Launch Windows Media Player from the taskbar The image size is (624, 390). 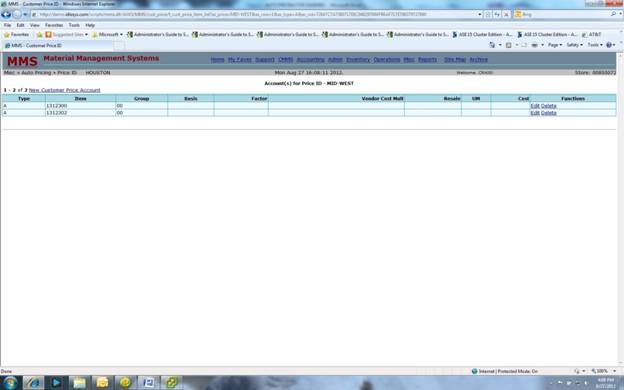tap(56, 383)
